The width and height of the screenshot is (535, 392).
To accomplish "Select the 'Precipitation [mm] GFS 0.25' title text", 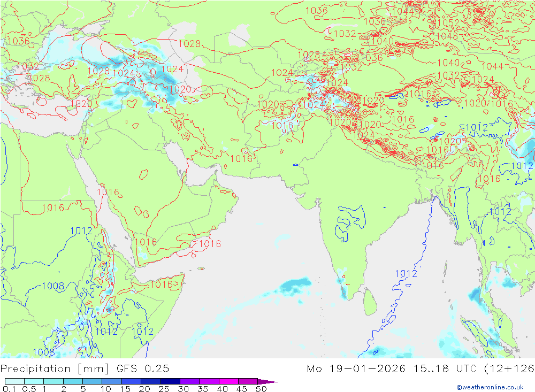I will coord(85,369).
